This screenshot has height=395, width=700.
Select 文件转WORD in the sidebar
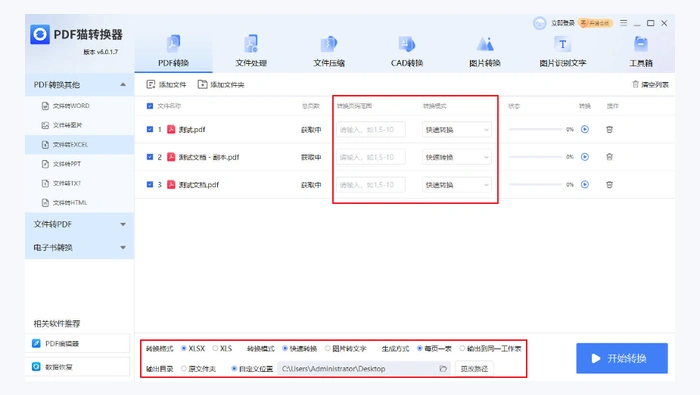(79, 106)
